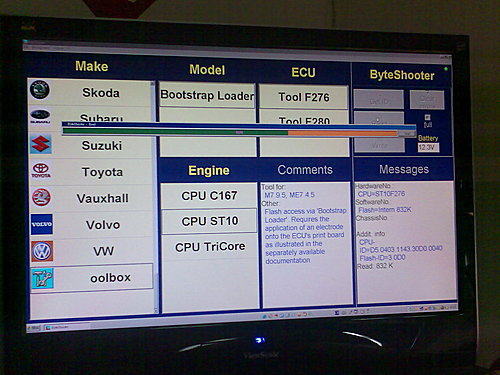Select the Skoda logo in Make list

[x=40, y=90]
